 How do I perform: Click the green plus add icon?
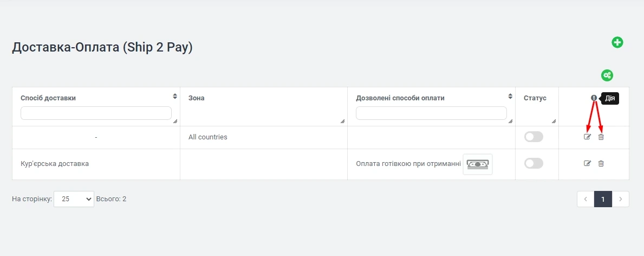pos(617,42)
